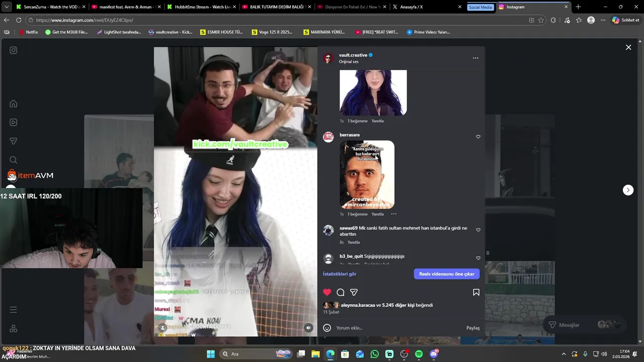Open the Social Media tab group label

point(480,7)
